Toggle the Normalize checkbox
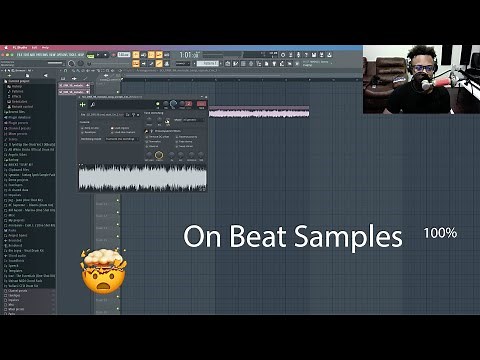 point(154,141)
